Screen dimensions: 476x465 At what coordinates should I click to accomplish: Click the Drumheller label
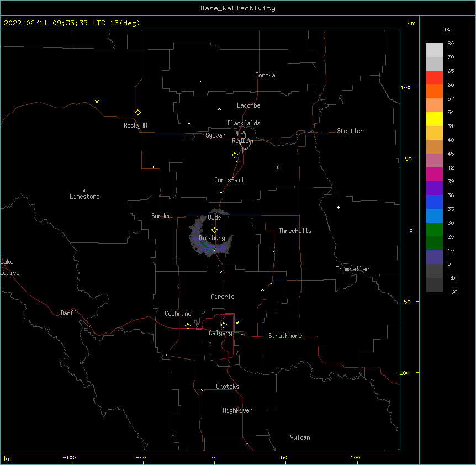click(x=352, y=269)
